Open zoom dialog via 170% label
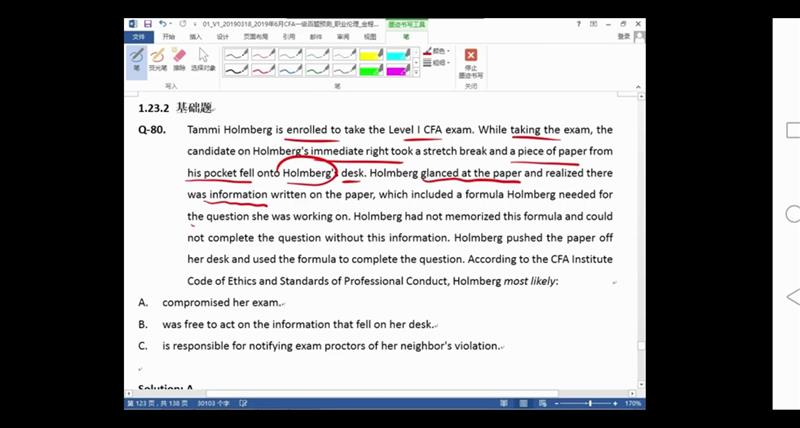This screenshot has width=800, height=428. [633, 404]
